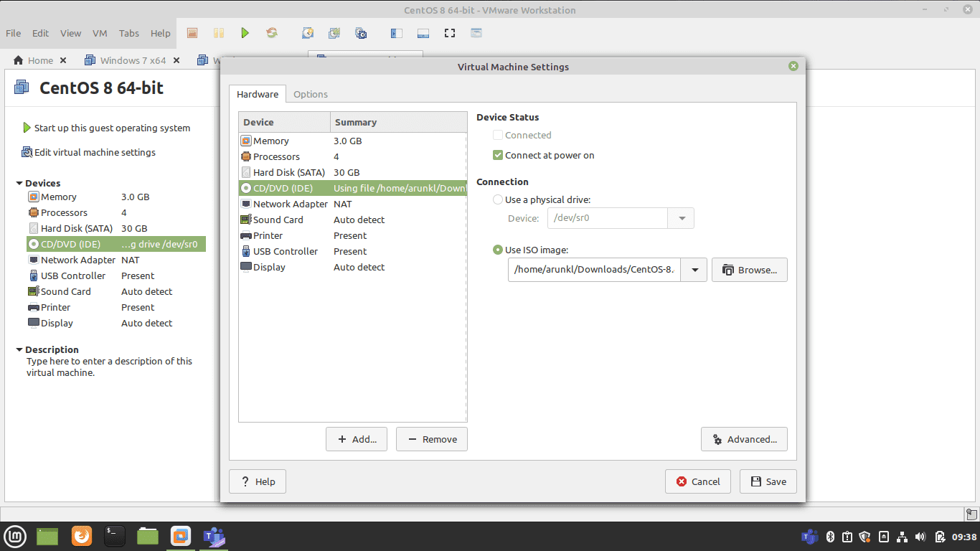Image resolution: width=980 pixels, height=551 pixels.
Task: Select the Use a physical drive radio
Action: click(498, 199)
